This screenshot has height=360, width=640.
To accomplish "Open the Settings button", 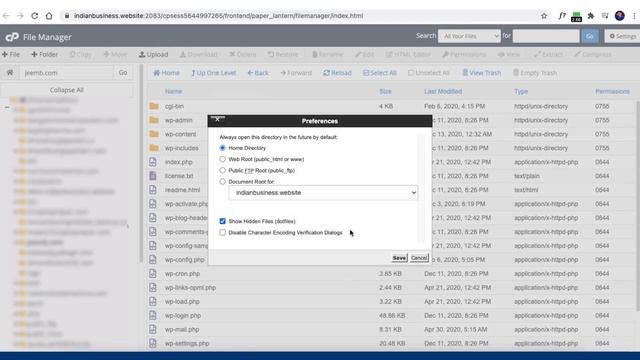I will coord(623,36).
